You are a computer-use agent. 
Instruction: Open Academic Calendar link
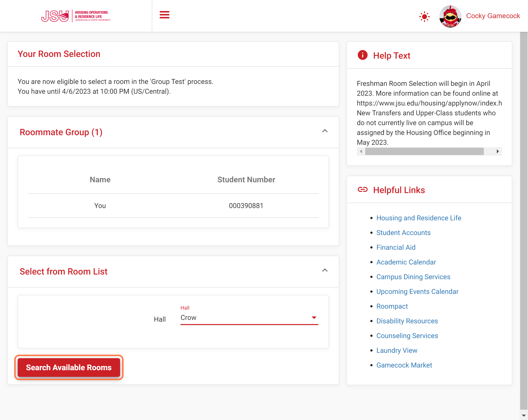coord(406,262)
